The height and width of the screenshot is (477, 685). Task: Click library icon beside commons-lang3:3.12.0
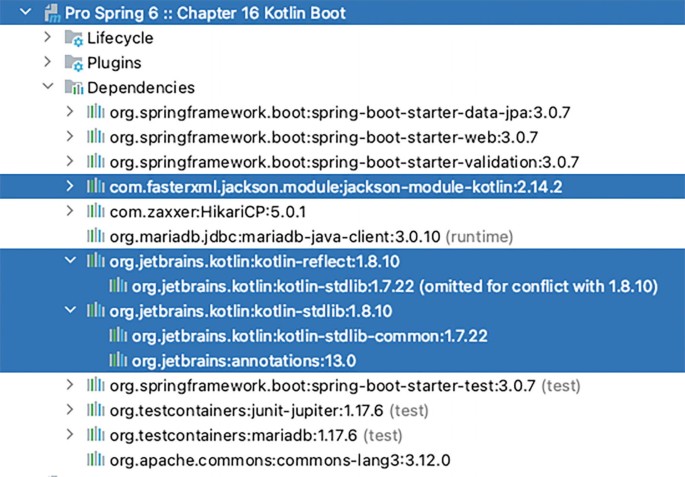(x=96, y=459)
